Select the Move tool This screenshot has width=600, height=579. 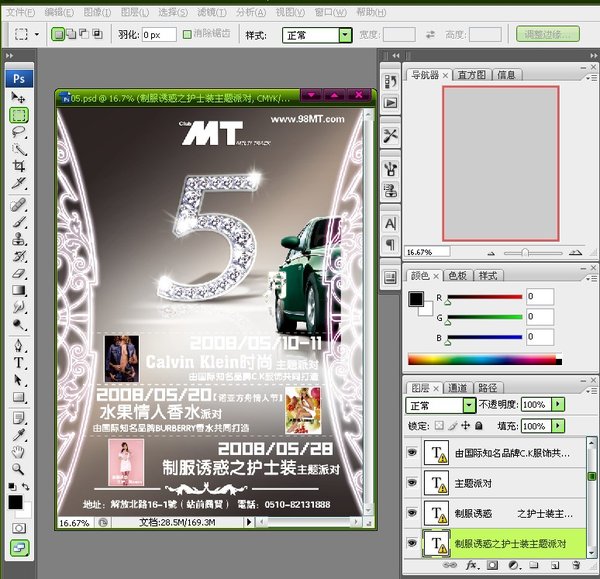click(18, 97)
